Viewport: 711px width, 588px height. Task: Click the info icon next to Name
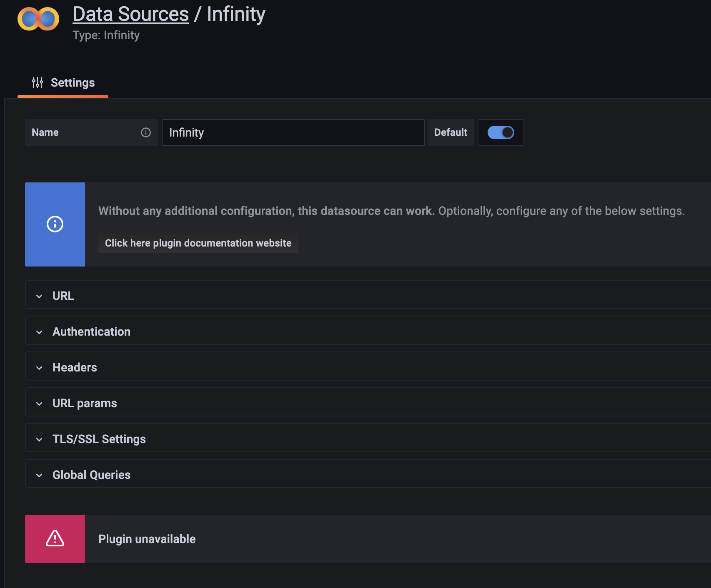point(145,132)
